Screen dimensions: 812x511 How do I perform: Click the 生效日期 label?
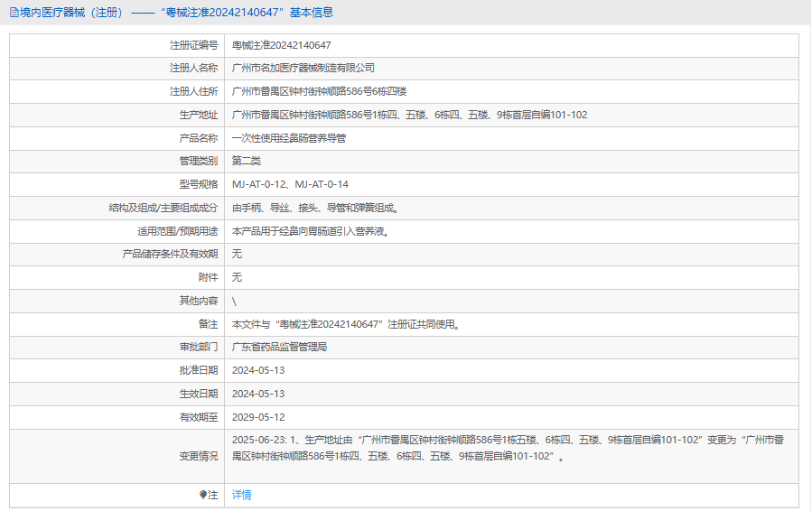coord(199,394)
